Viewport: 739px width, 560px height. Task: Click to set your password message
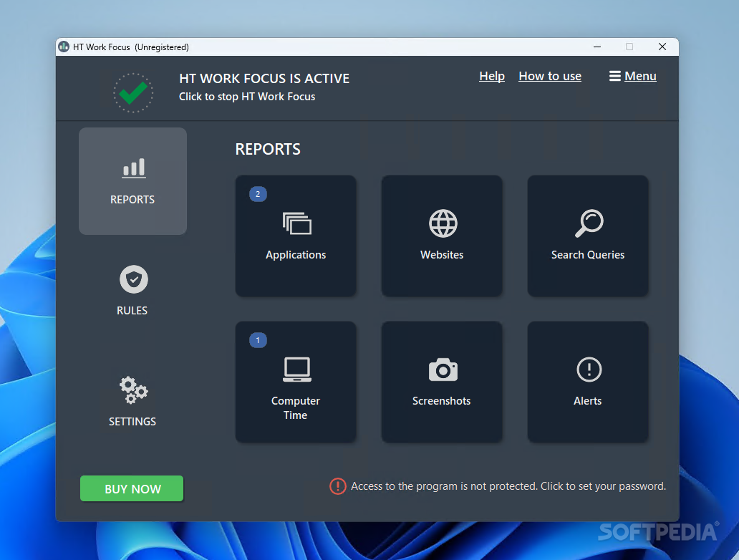[x=508, y=486]
